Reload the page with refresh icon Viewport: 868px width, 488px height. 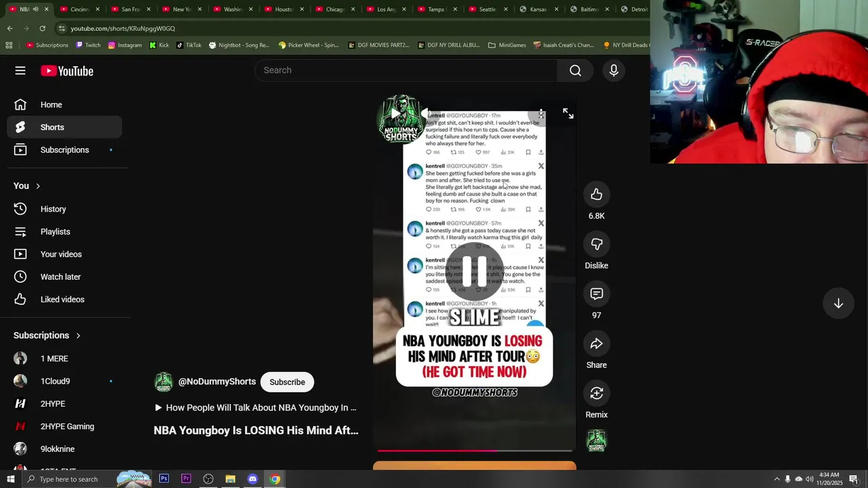tap(42, 28)
